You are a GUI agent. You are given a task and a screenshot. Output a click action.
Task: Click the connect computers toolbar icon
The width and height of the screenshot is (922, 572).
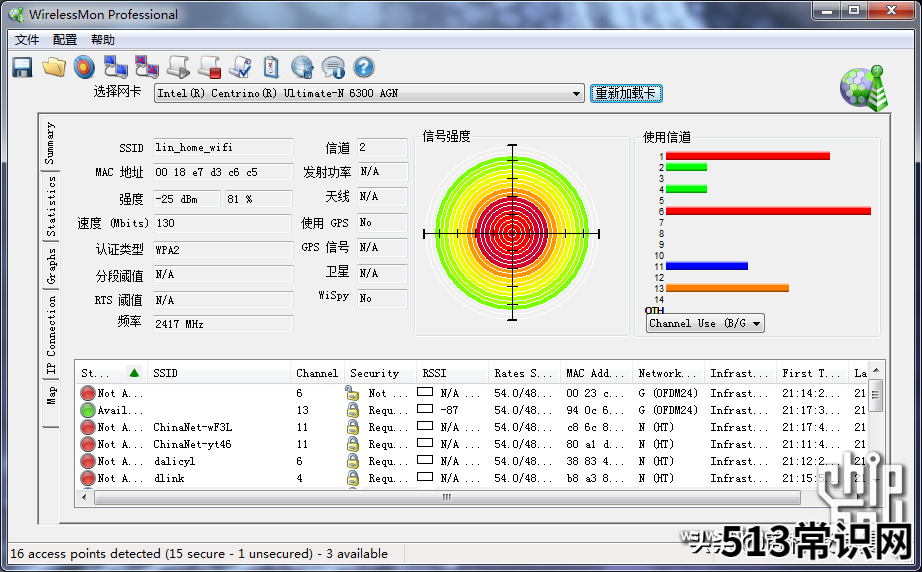point(115,68)
